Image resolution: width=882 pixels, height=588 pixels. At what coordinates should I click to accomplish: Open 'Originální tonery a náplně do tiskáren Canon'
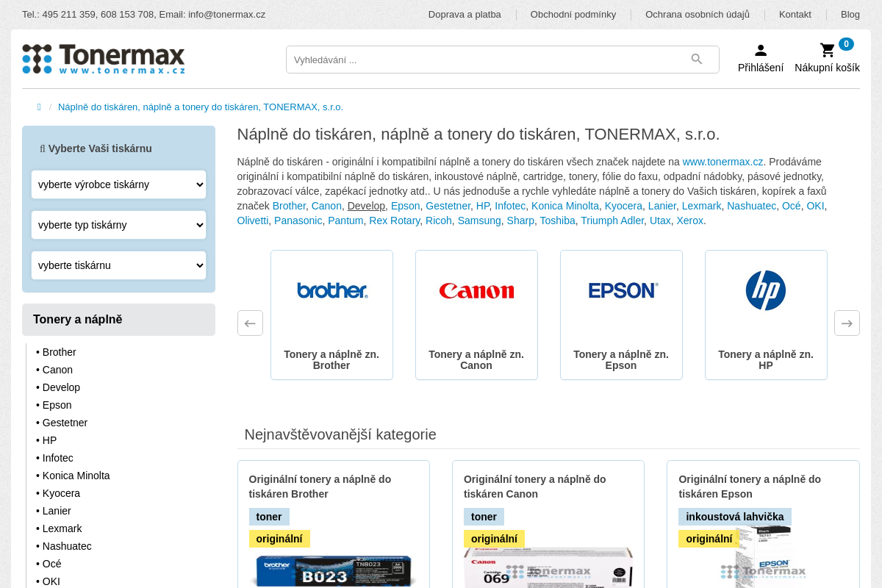click(x=535, y=487)
